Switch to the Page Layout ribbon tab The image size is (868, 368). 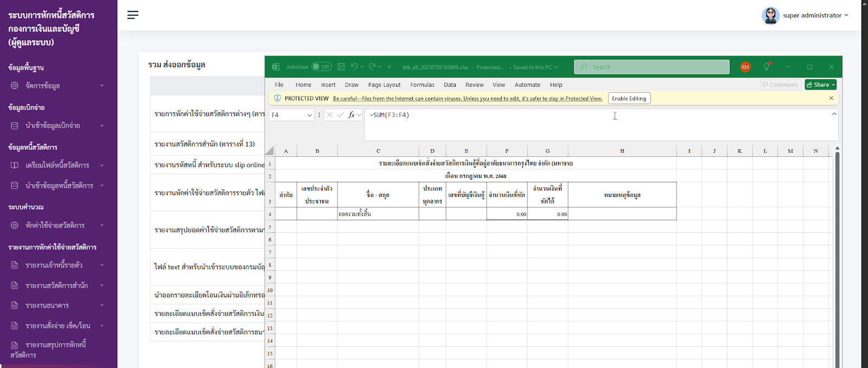coord(384,85)
